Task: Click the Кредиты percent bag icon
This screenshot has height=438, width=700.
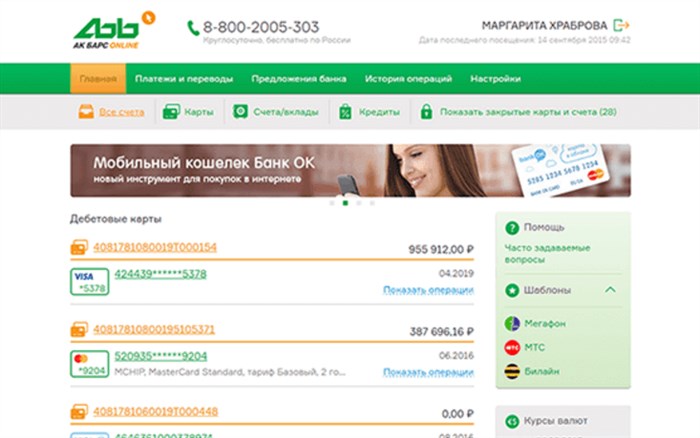Action: pyautogui.click(x=345, y=112)
